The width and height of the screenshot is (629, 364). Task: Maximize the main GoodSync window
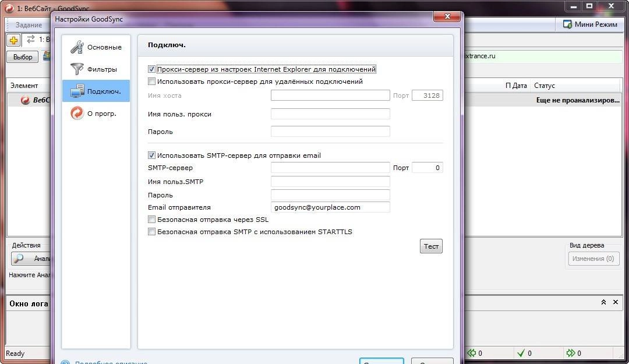(x=589, y=6)
